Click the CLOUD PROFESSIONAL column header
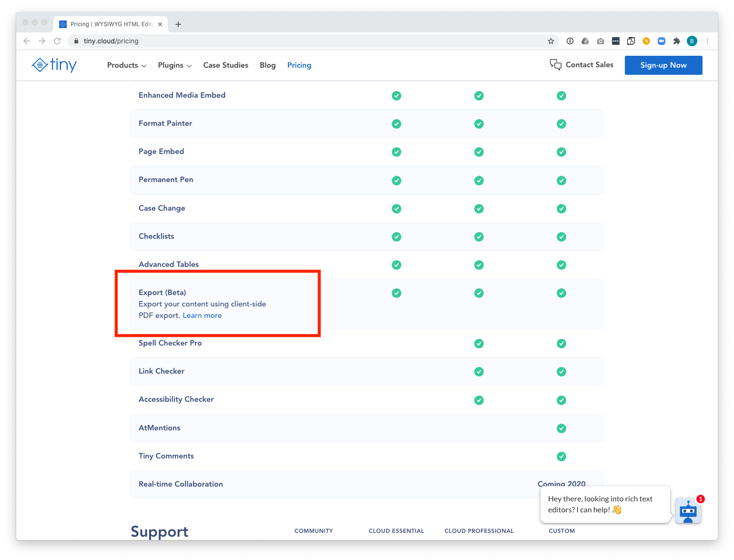734x560 pixels. 479,531
